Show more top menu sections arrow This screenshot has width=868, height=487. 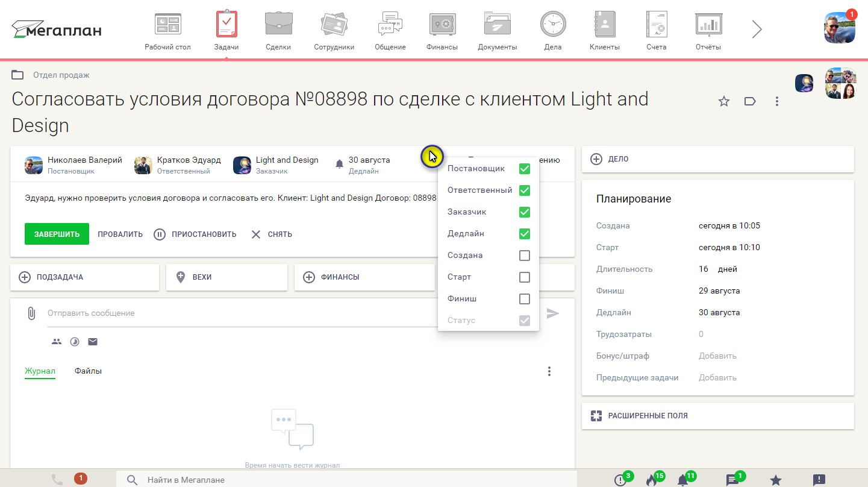coord(757,29)
